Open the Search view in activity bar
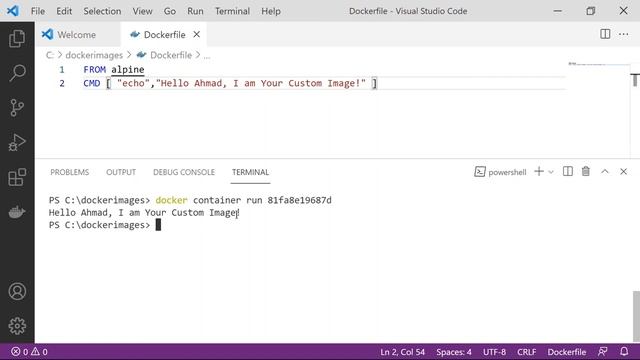Viewport: 640px width, 360px height. click(17, 73)
